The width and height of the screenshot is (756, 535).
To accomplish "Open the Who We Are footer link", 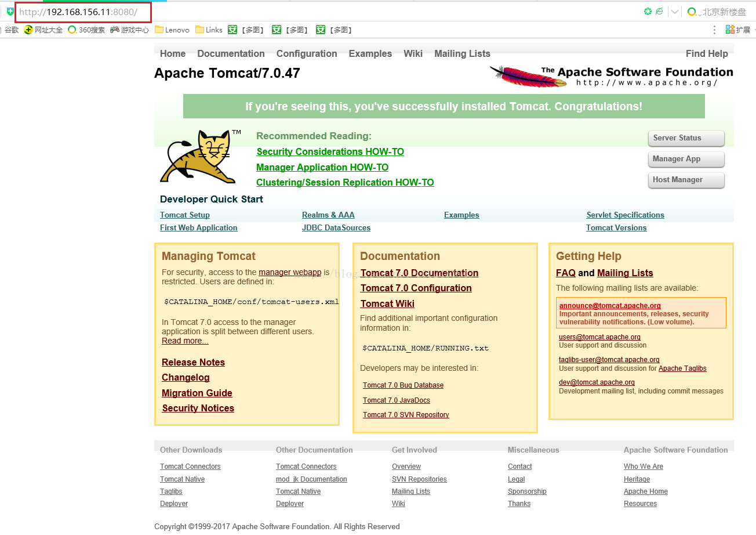I will tap(644, 467).
